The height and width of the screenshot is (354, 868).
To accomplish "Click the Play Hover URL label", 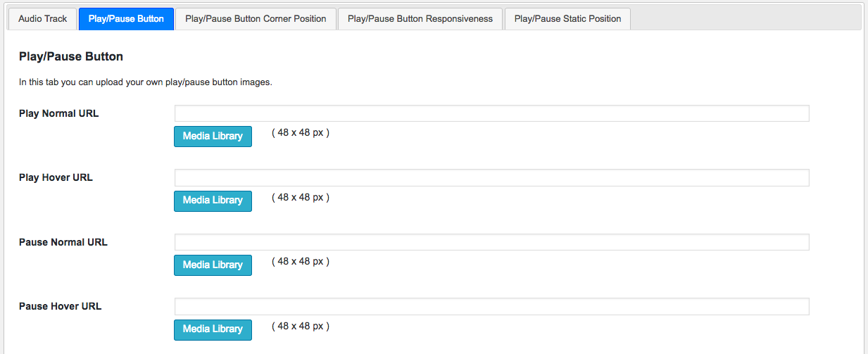I will (x=56, y=177).
